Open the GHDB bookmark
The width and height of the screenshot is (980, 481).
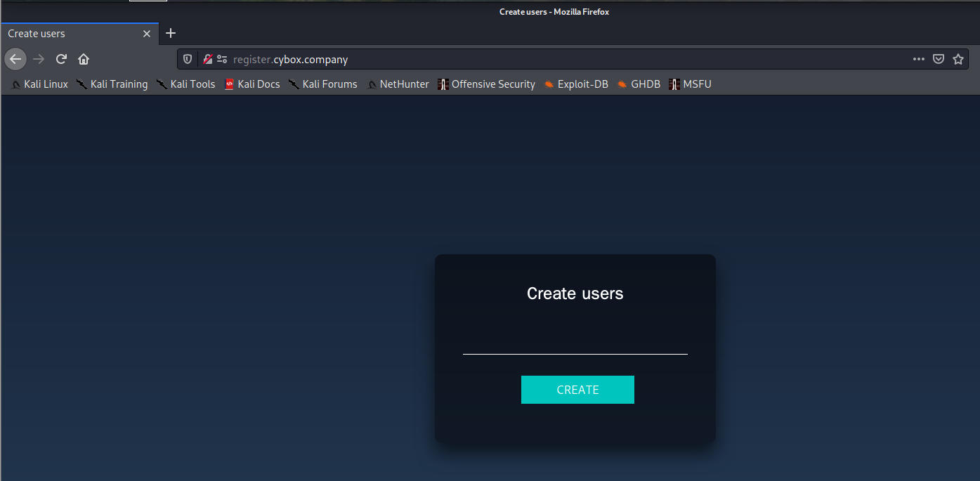point(639,84)
